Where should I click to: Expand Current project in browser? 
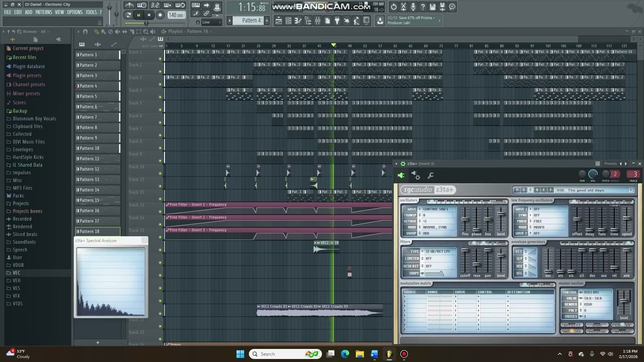(x=28, y=48)
